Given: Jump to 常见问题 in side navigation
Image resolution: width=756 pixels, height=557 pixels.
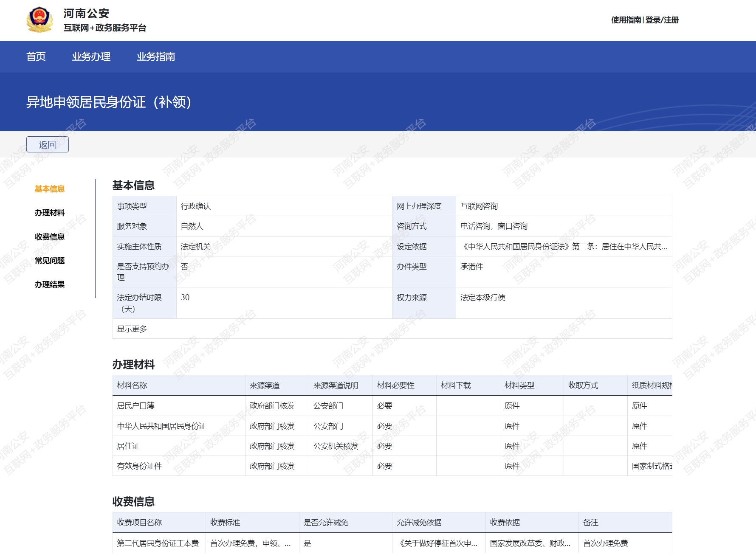Looking at the screenshot, I should 49,261.
